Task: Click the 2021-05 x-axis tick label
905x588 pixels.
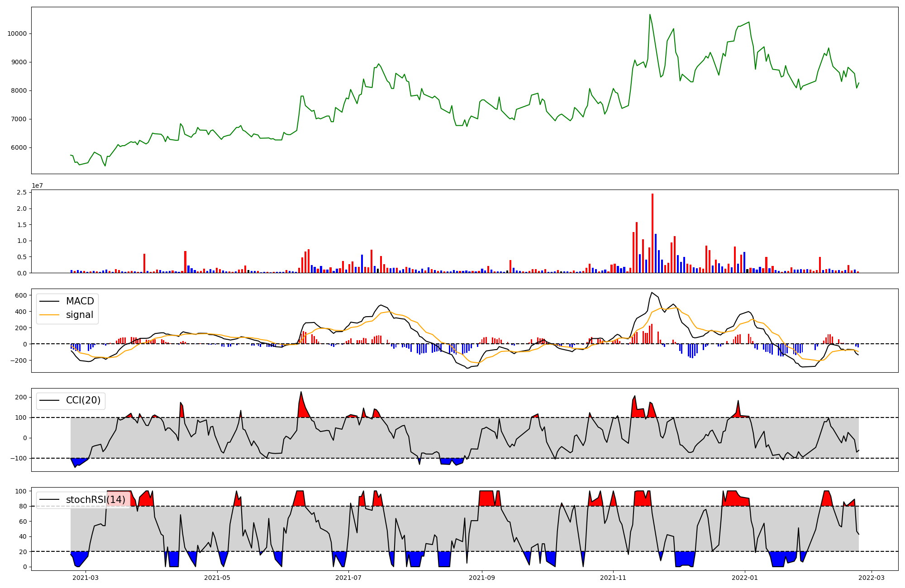Action: pos(218,578)
